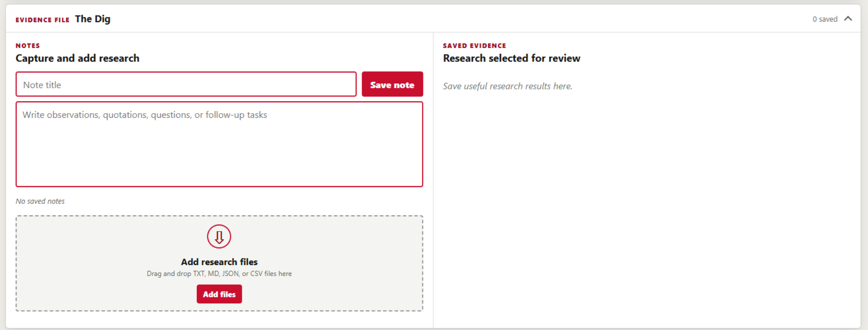The width and height of the screenshot is (868, 330).
Task: Click empty area of saved evidence panel
Action: pos(647,206)
